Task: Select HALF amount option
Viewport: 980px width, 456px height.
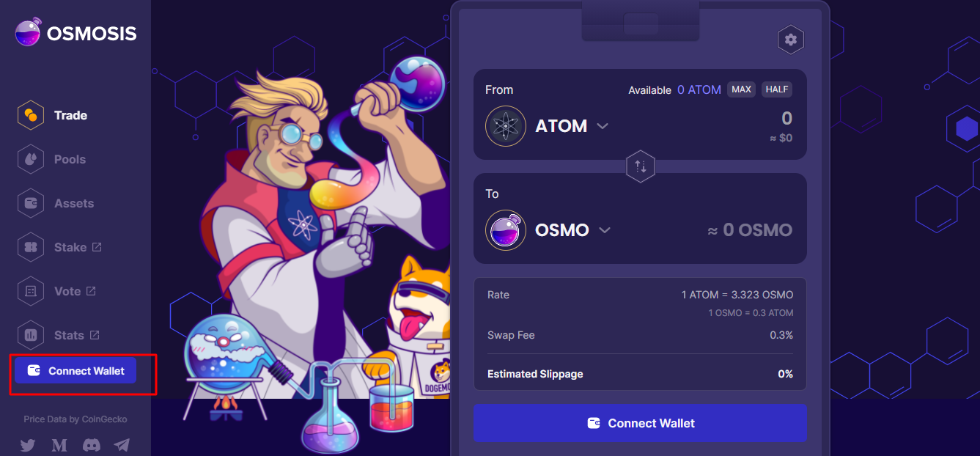Action: click(777, 89)
